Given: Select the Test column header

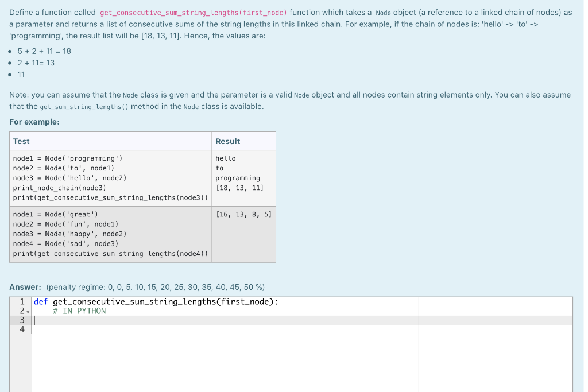Looking at the screenshot, I should tap(20, 141).
